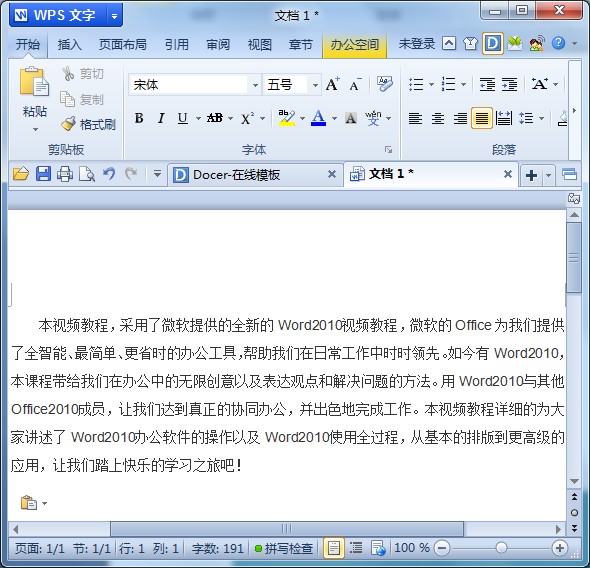Expand the line spacing dropdown arrow
This screenshot has height=568, width=590.
(x=541, y=118)
